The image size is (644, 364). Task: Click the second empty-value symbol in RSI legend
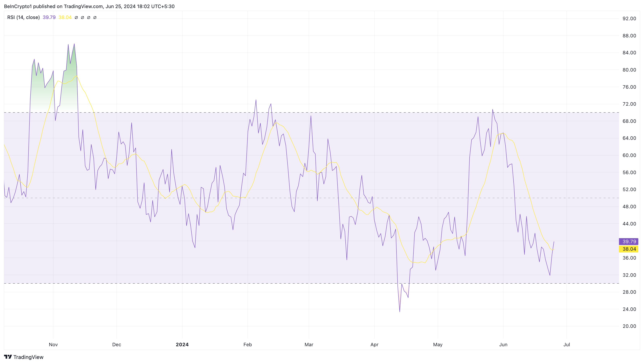[83, 18]
